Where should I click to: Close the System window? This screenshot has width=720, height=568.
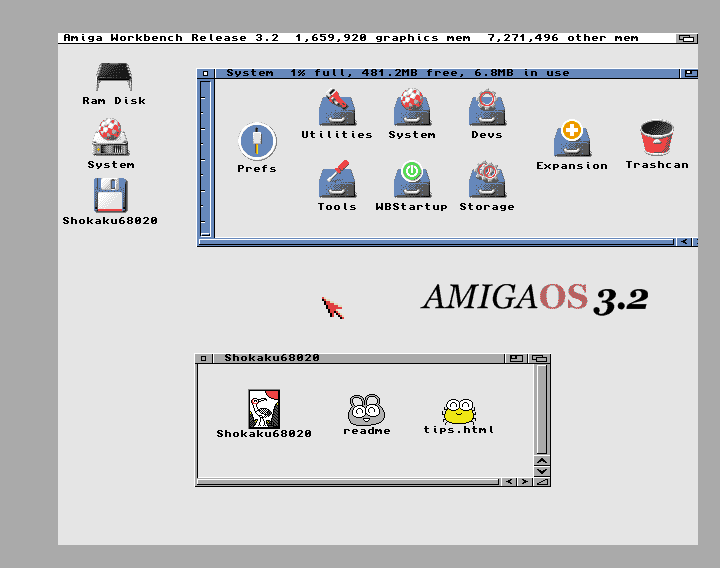point(205,73)
